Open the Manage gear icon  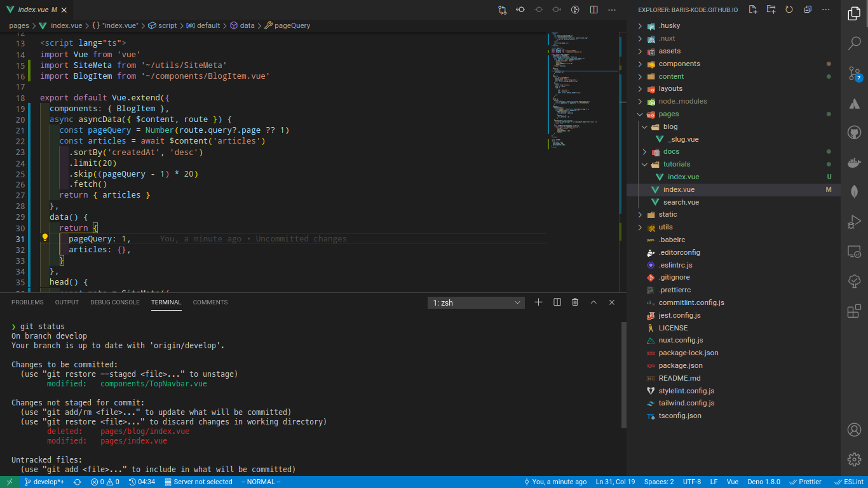854,459
